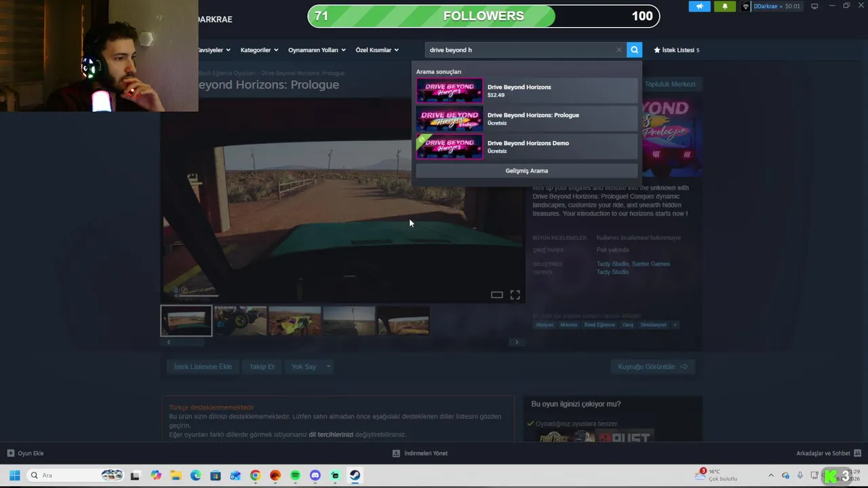Viewport: 868px width, 488px height.
Task: Open the dil tercihlerinizi link
Action: [x=331, y=434]
